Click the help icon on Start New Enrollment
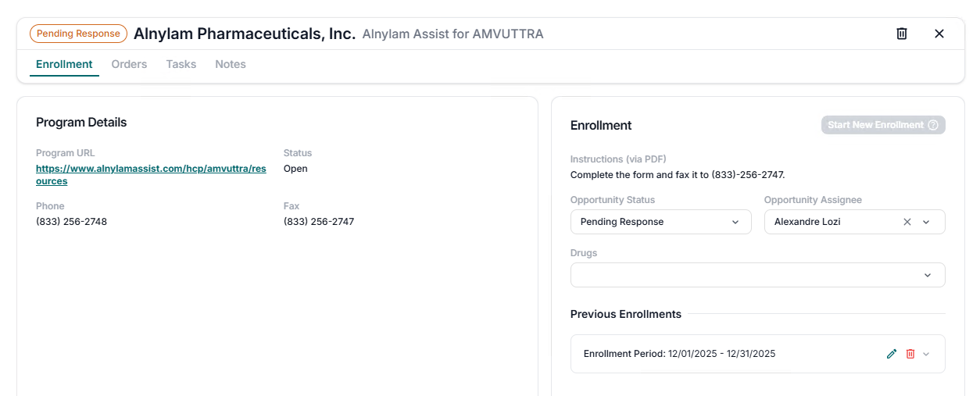This screenshot has width=980, height=396. [933, 125]
